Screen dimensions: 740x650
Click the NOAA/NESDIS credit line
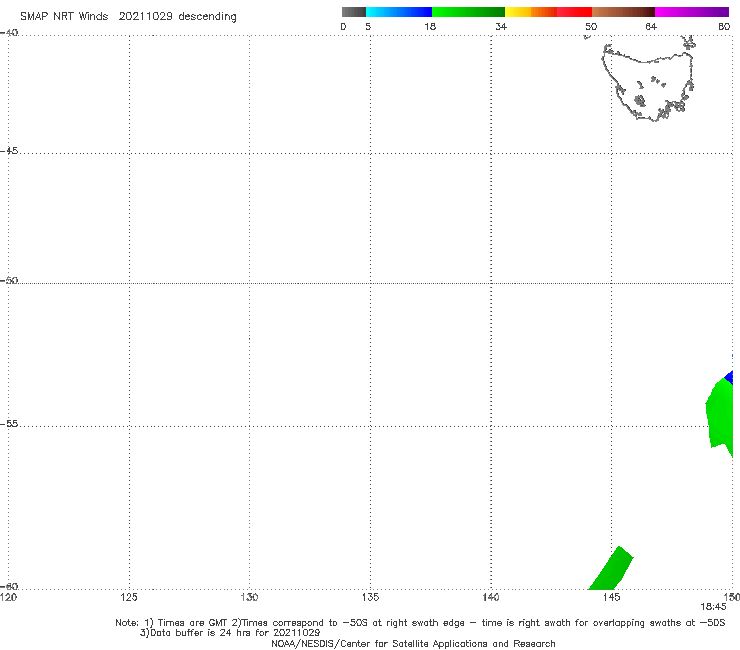413,644
